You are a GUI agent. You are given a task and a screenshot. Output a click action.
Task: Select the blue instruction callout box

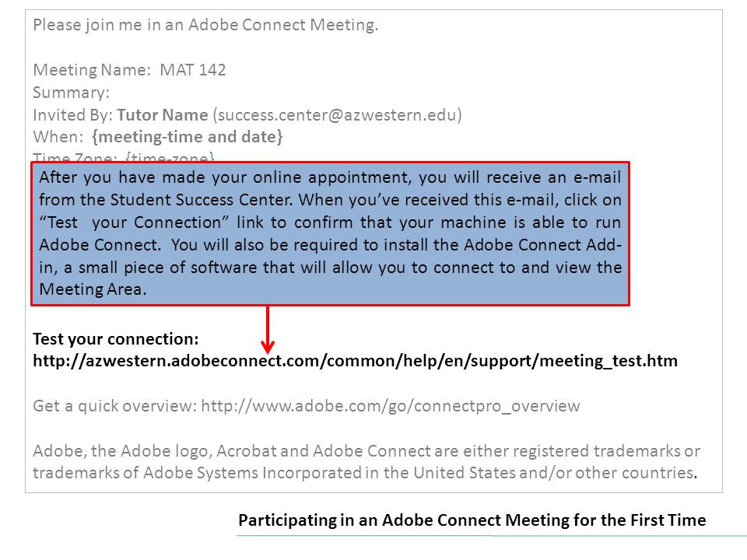330,233
